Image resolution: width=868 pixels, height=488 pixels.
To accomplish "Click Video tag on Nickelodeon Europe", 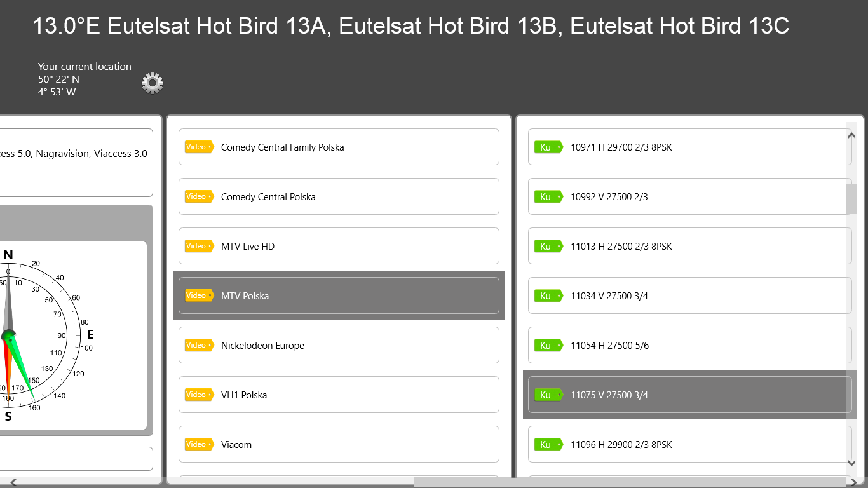I will pos(199,345).
